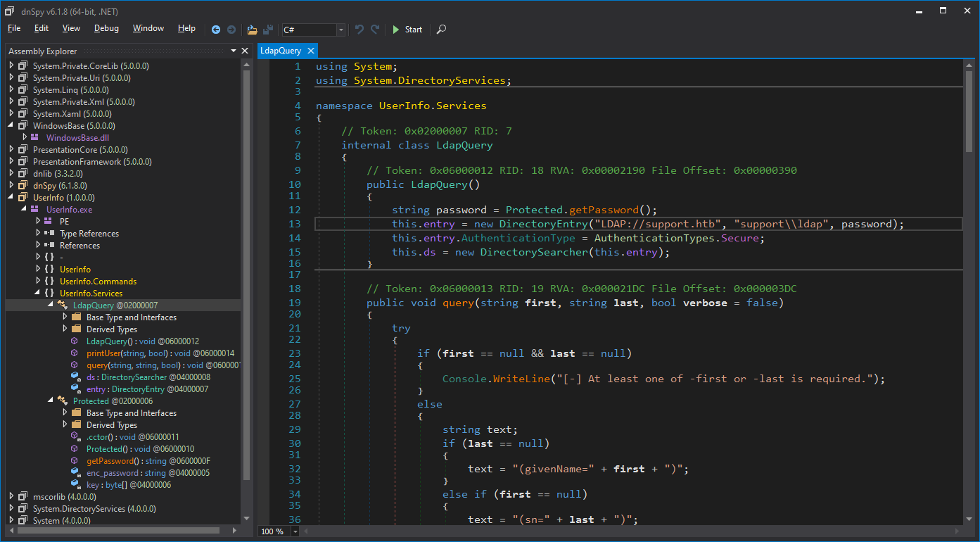The width and height of the screenshot is (980, 542).
Task: Open Assembly Explorer window options dropdown arrow
Action: tap(234, 51)
